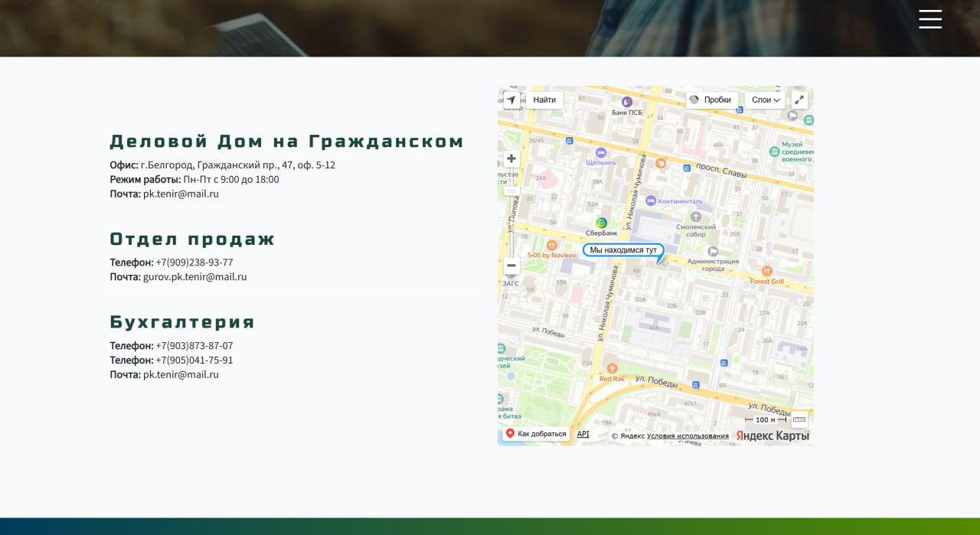
Task: Open Условия использования link
Action: [x=688, y=436]
